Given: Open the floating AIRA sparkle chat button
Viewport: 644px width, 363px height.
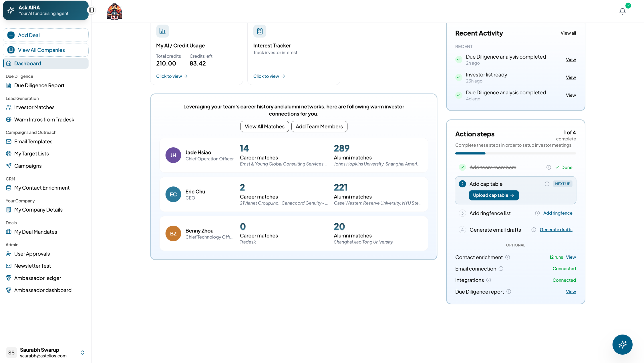Looking at the screenshot, I should [622, 344].
